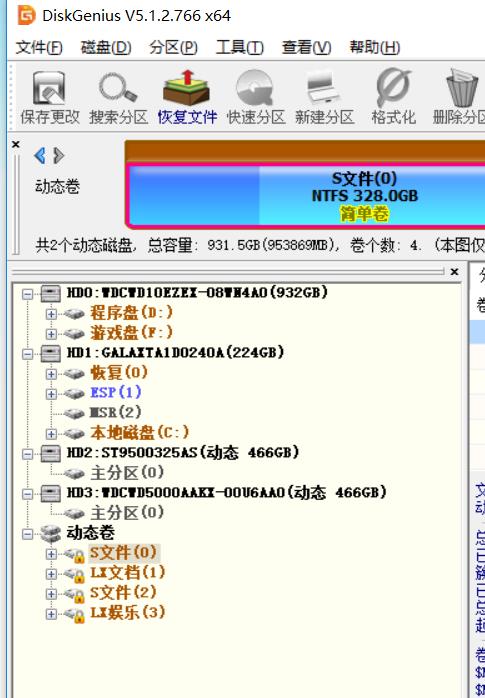Select 程序盘(D:) in the disk tree

pos(132,312)
